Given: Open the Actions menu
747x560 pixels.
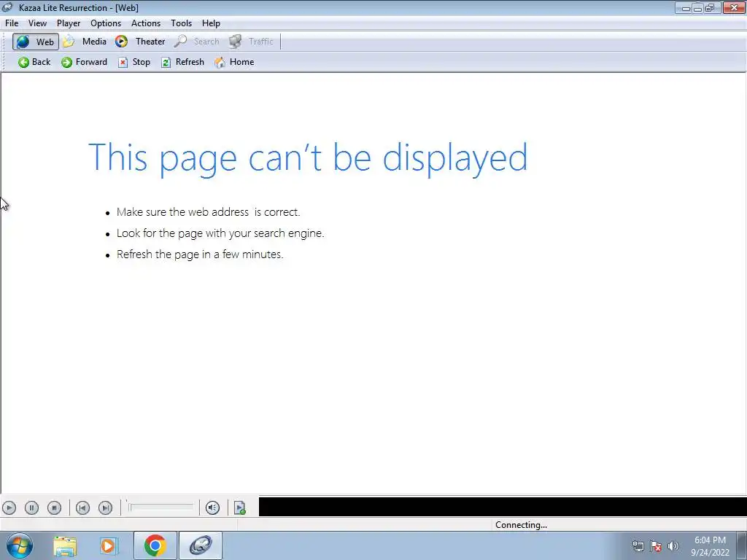Looking at the screenshot, I should tap(146, 23).
